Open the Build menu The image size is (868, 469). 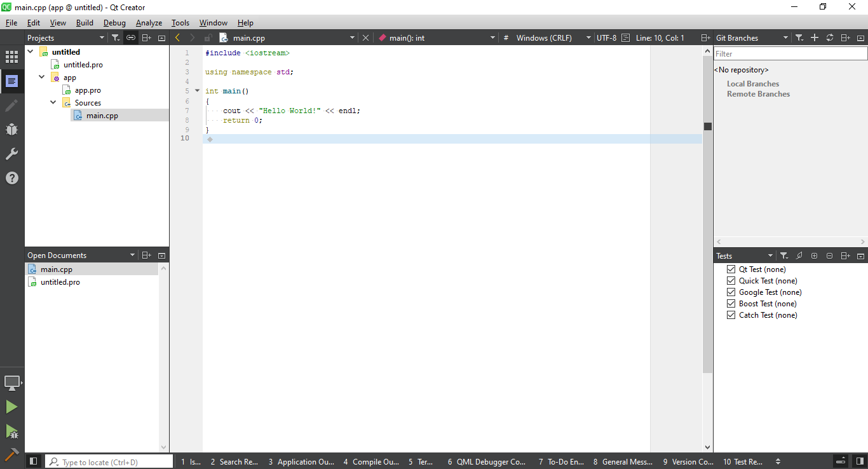pos(85,23)
